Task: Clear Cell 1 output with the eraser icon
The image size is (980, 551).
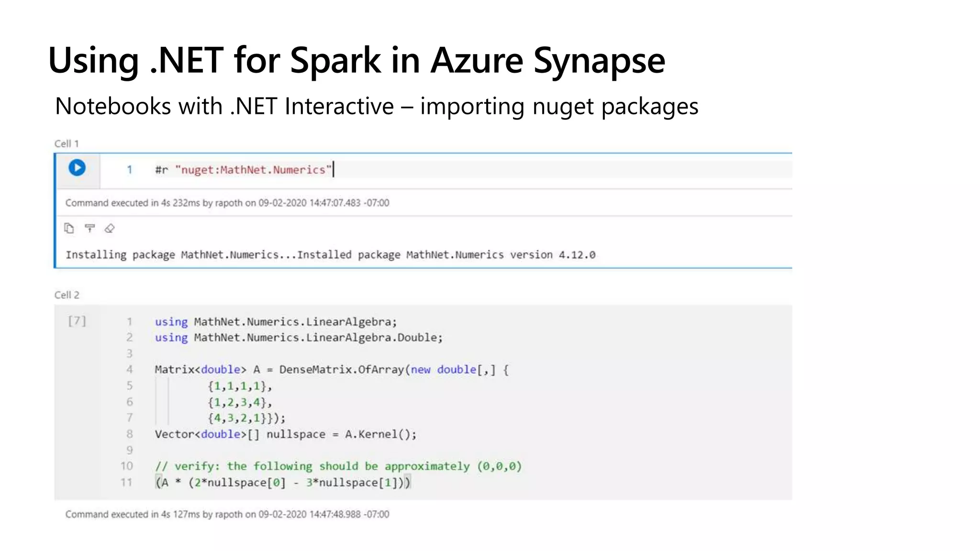Action: point(110,229)
